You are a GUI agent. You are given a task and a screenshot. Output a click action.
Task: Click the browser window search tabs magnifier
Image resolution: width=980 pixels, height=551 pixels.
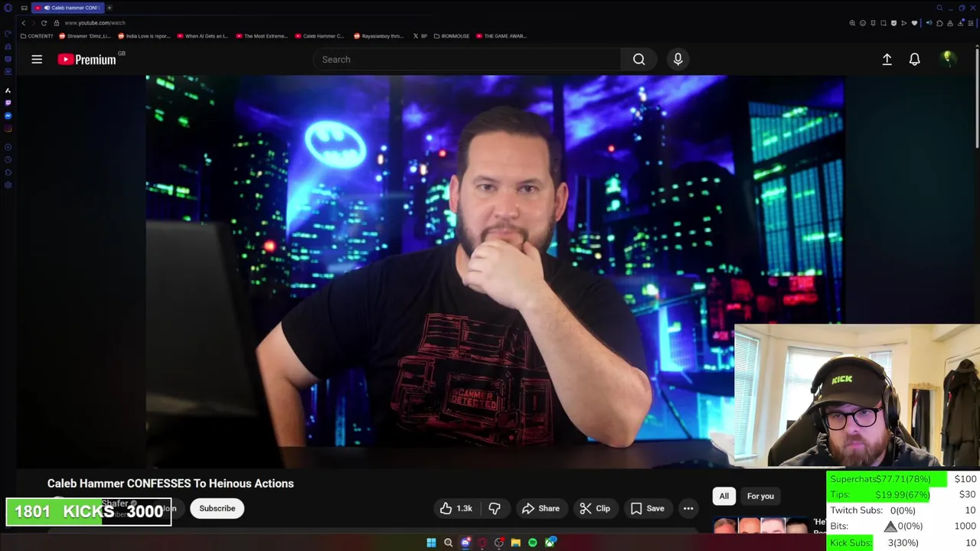pyautogui.click(x=939, y=8)
